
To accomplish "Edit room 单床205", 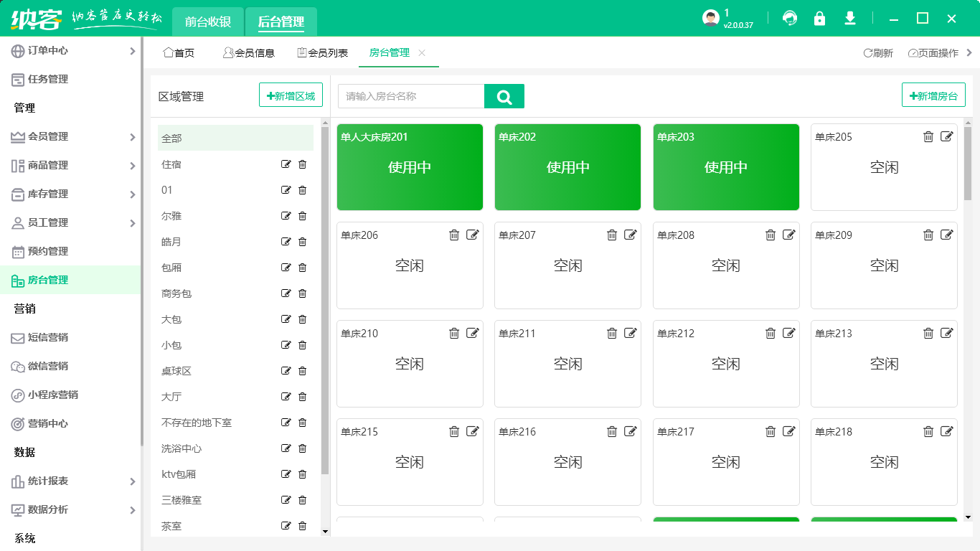I will (947, 136).
